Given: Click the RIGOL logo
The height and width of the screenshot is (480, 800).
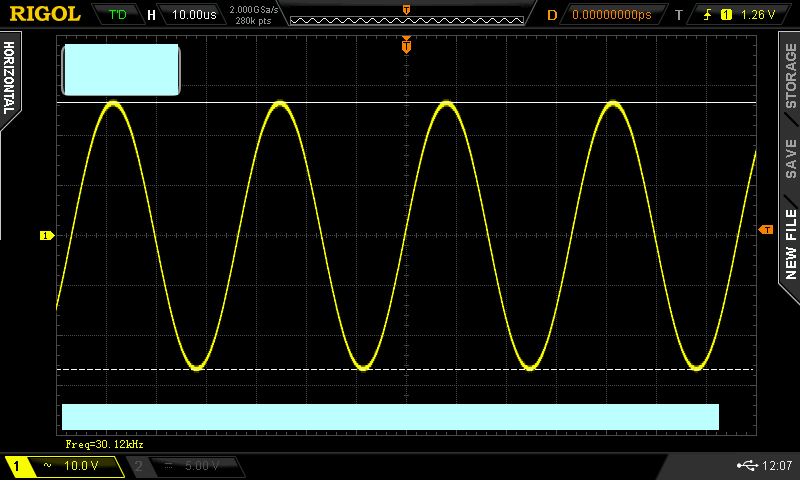Looking at the screenshot, I should 45,14.
